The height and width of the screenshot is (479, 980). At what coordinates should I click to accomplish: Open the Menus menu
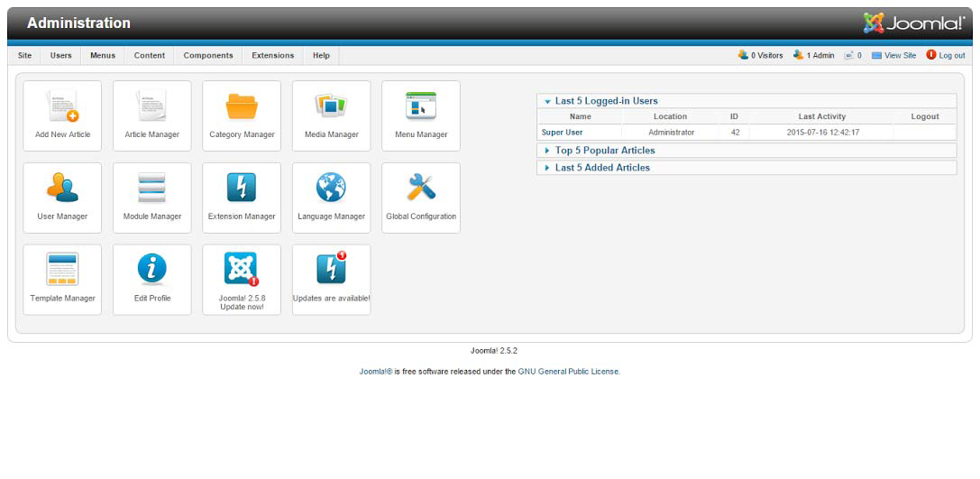click(103, 56)
